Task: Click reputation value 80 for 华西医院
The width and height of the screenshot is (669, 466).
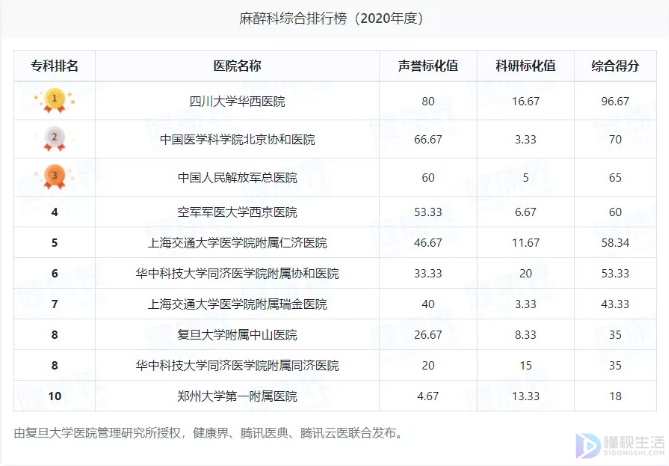Action: click(x=428, y=101)
